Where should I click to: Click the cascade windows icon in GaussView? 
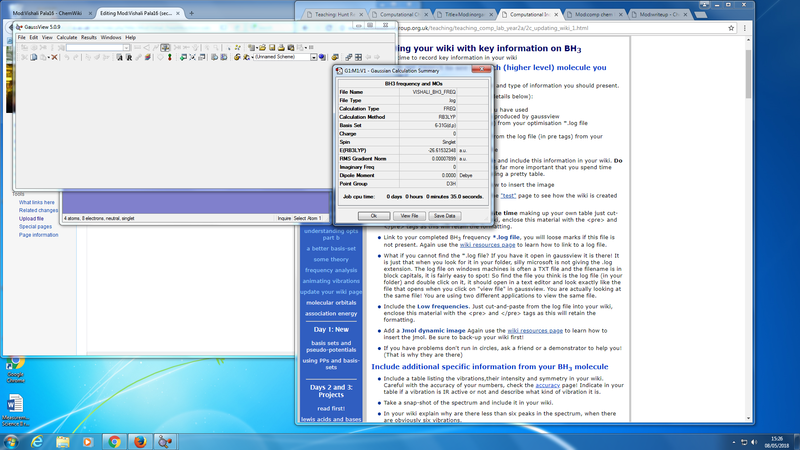pos(348,57)
